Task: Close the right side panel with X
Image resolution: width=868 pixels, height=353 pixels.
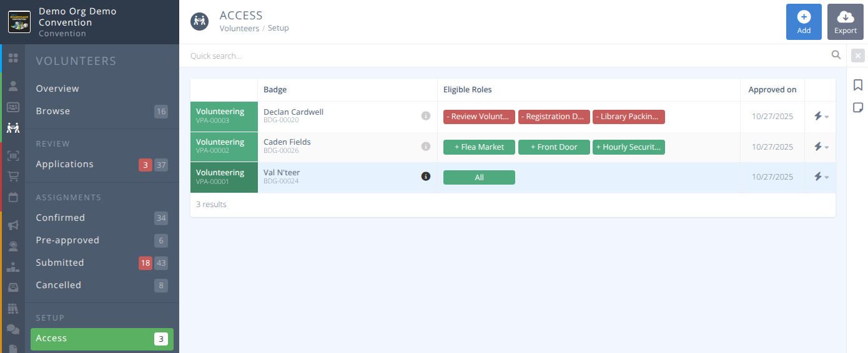Action: pyautogui.click(x=858, y=56)
